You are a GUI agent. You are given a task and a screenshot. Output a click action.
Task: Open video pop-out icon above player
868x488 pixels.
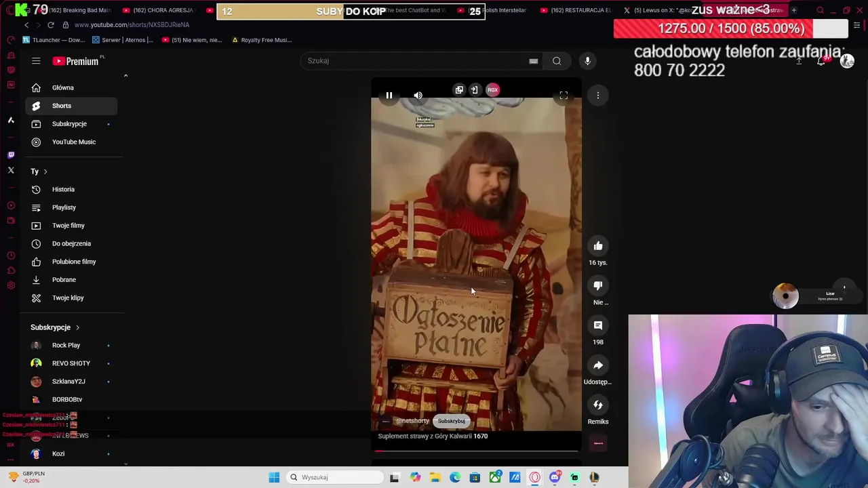(x=459, y=89)
